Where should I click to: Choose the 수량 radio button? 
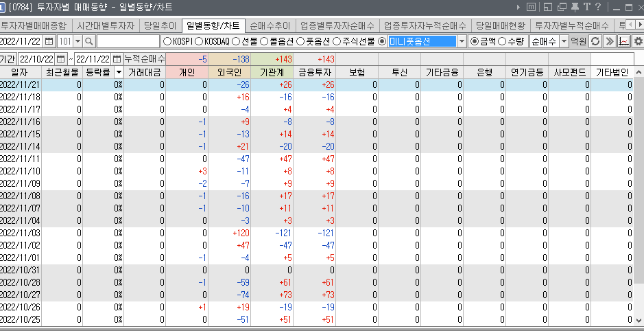pos(503,41)
